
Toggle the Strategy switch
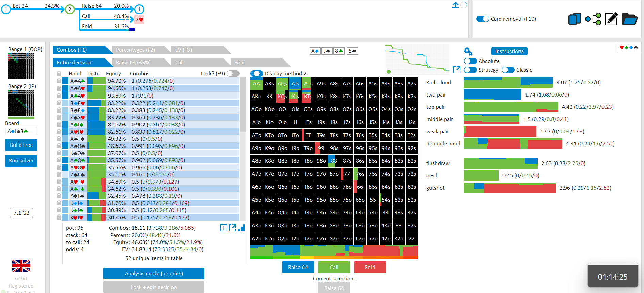pyautogui.click(x=470, y=70)
